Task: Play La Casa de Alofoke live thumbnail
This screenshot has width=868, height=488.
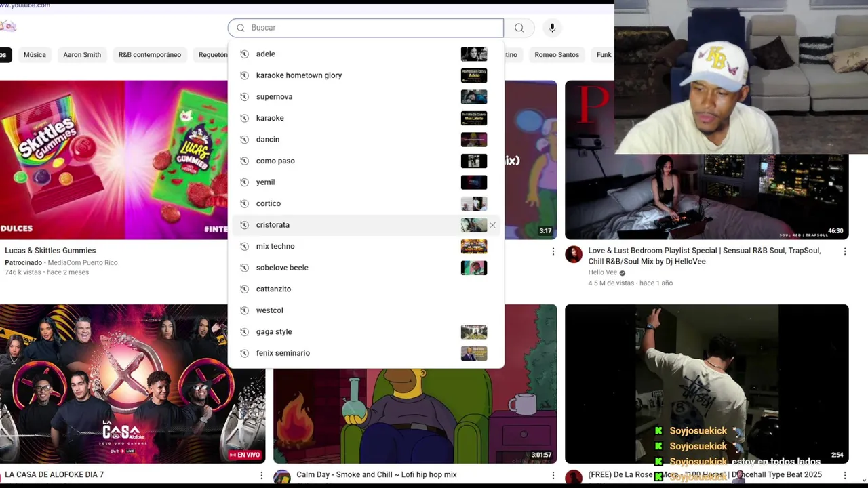Action: (133, 384)
